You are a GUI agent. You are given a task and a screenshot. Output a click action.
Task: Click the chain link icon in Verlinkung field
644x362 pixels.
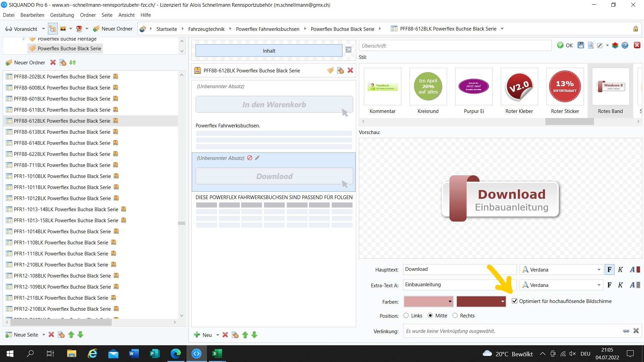[x=626, y=331]
